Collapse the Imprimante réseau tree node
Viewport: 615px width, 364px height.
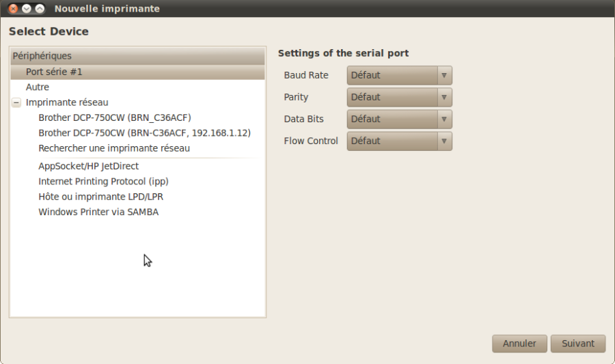coord(16,102)
